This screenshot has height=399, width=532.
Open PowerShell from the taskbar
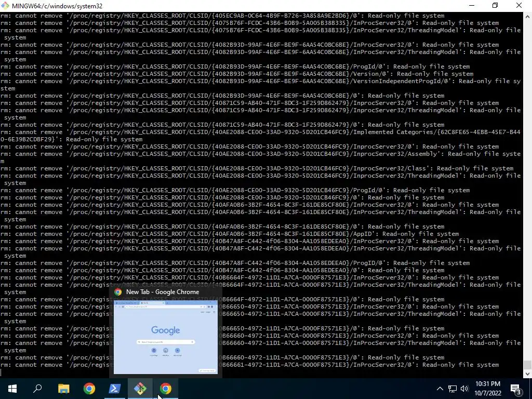[x=115, y=389]
